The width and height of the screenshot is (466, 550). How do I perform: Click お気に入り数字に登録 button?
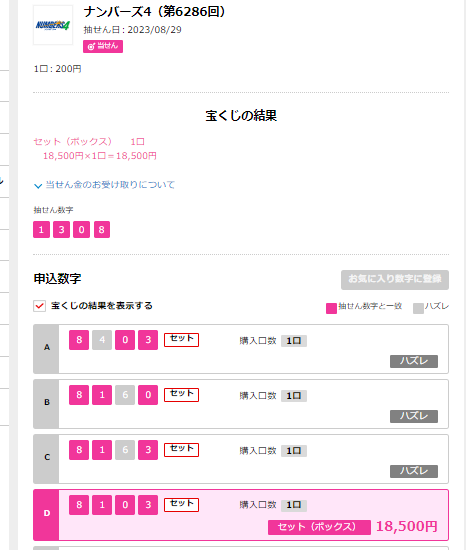click(x=395, y=280)
